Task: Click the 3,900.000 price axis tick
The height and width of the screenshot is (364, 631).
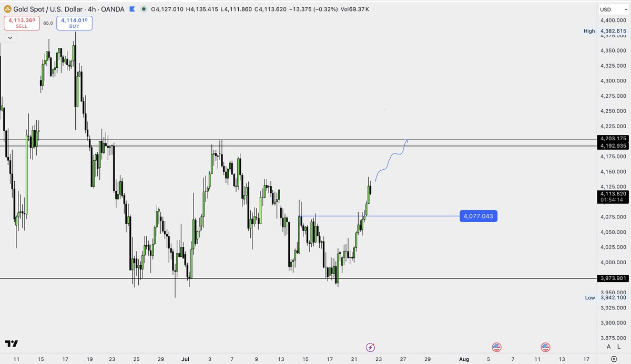Action: 613,323
